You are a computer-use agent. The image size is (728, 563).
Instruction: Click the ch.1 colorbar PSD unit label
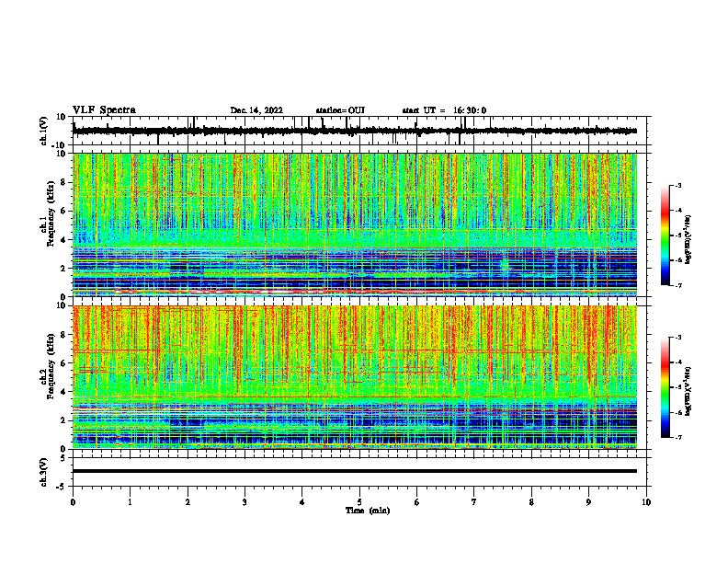[x=688, y=240]
